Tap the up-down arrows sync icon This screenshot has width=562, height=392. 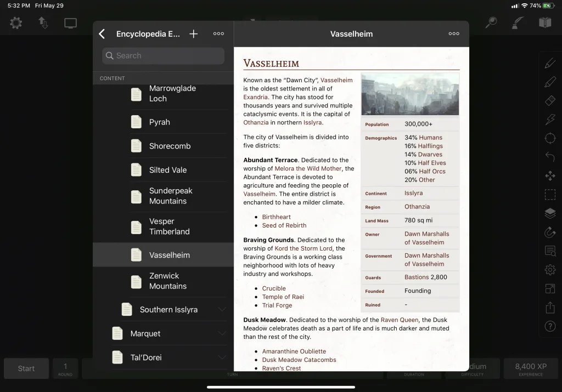point(43,23)
